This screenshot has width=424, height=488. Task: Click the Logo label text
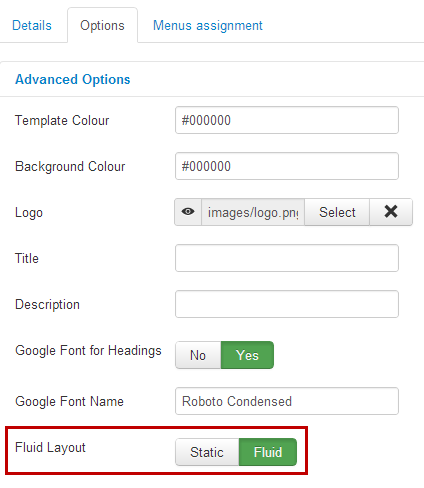click(x=29, y=213)
